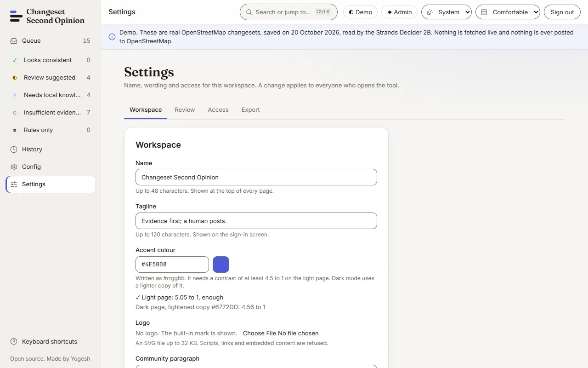The width and height of the screenshot is (588, 368).
Task: Click the Needs local knowledge icon
Action: coord(15,95)
